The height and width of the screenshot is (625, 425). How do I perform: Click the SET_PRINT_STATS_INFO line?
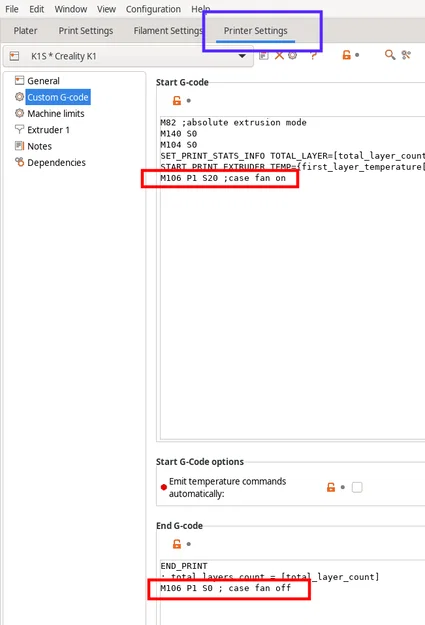[292, 156]
